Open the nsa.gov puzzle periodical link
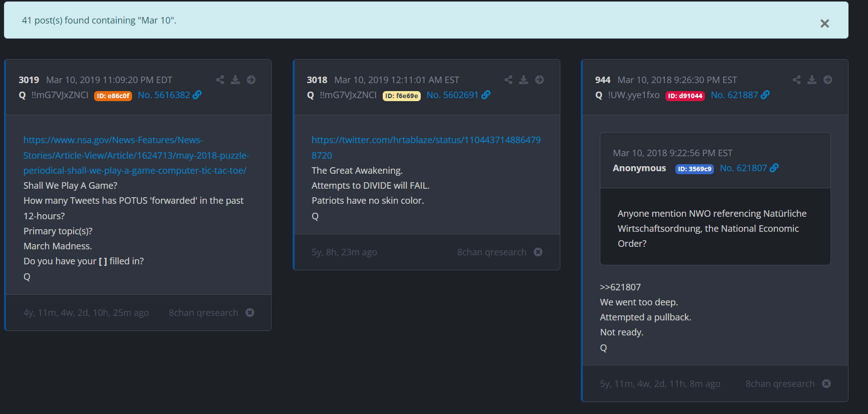The height and width of the screenshot is (414, 868). click(x=136, y=155)
